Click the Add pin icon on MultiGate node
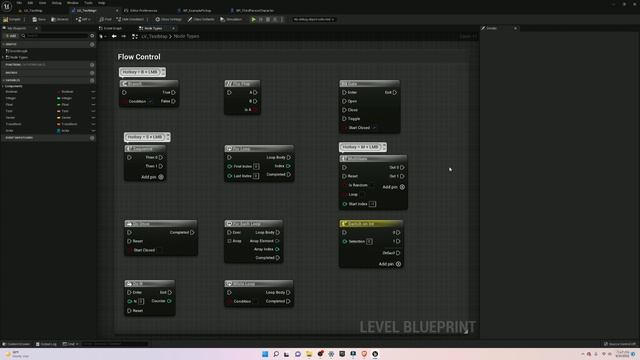 click(x=402, y=187)
